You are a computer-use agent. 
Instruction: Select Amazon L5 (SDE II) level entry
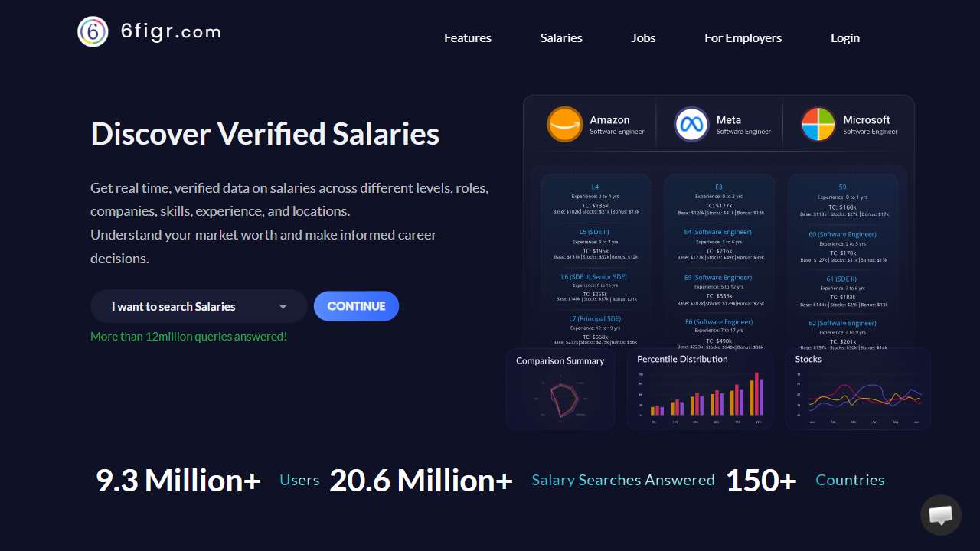coord(594,232)
